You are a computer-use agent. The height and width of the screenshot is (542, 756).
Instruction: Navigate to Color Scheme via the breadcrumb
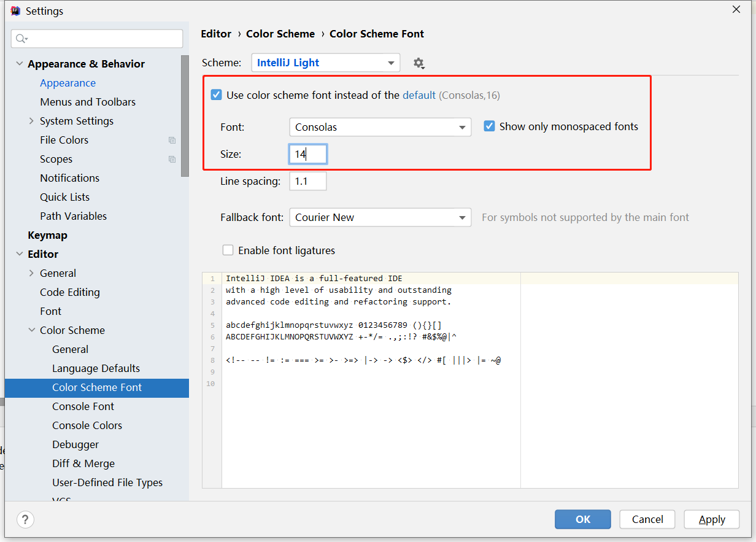[x=280, y=34]
